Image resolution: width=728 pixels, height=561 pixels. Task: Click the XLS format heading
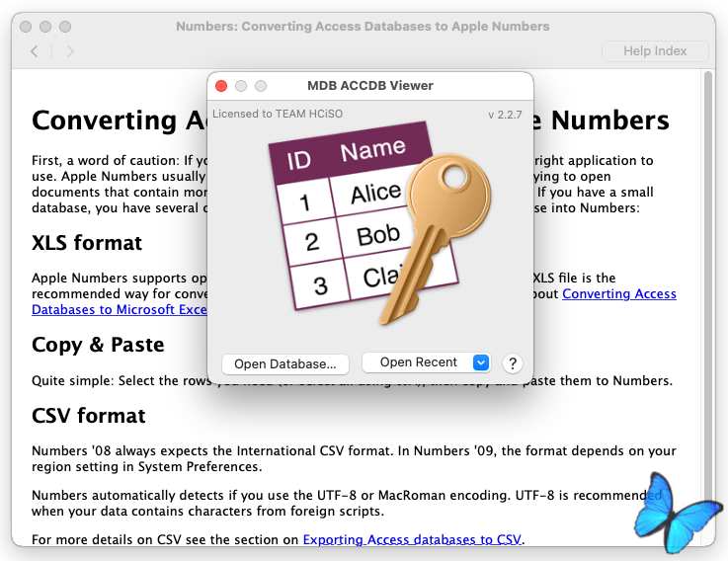[x=87, y=243]
